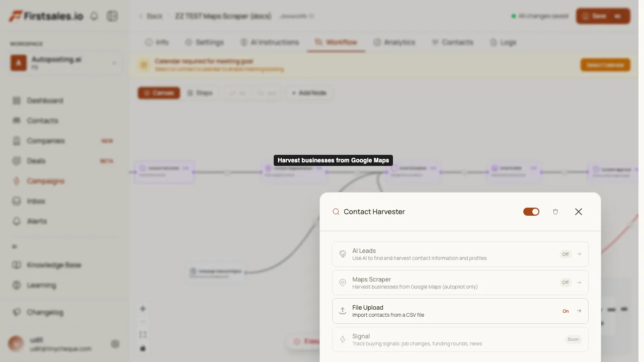
Task: Open user settings gear beside the account
Action: (x=115, y=344)
